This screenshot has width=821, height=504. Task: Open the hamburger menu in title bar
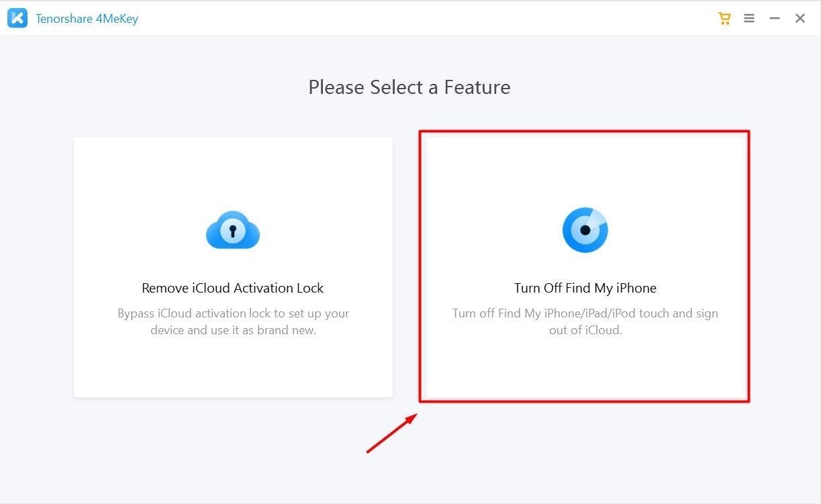coord(749,18)
